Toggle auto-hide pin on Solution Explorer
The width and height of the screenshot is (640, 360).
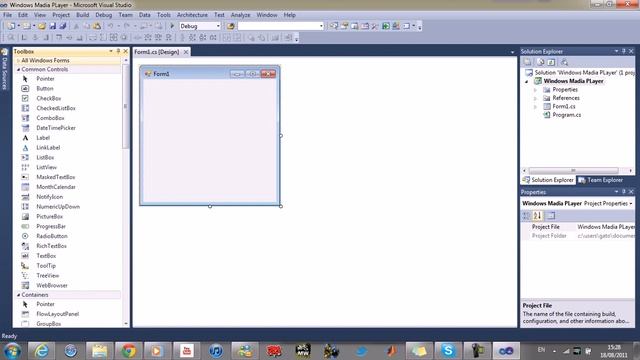[624, 51]
